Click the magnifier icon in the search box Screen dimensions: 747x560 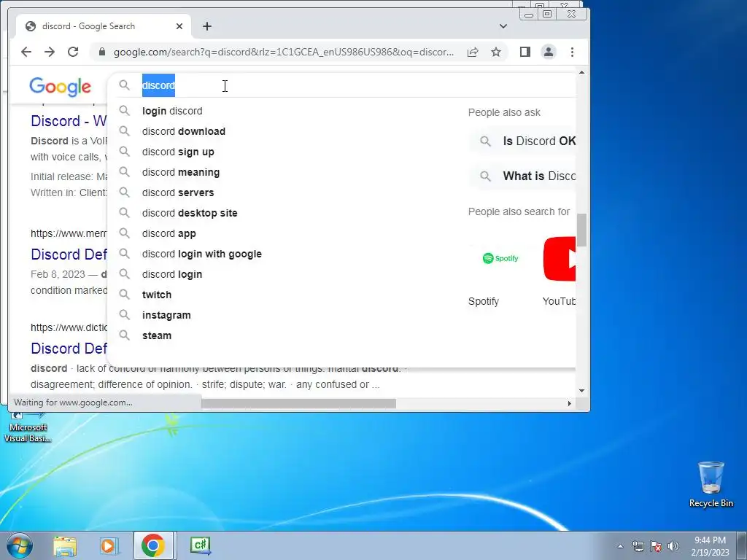coord(124,85)
